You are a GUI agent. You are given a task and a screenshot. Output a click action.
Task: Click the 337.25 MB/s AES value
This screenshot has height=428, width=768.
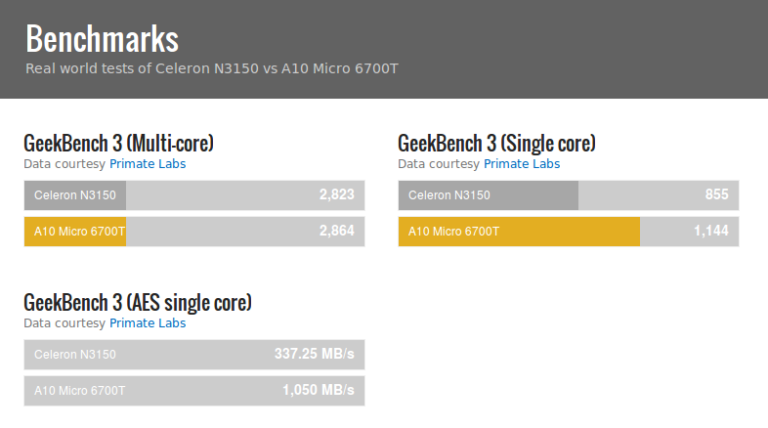click(314, 354)
